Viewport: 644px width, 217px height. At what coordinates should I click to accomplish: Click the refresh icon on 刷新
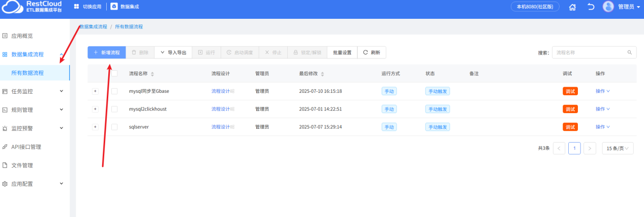(x=365, y=52)
